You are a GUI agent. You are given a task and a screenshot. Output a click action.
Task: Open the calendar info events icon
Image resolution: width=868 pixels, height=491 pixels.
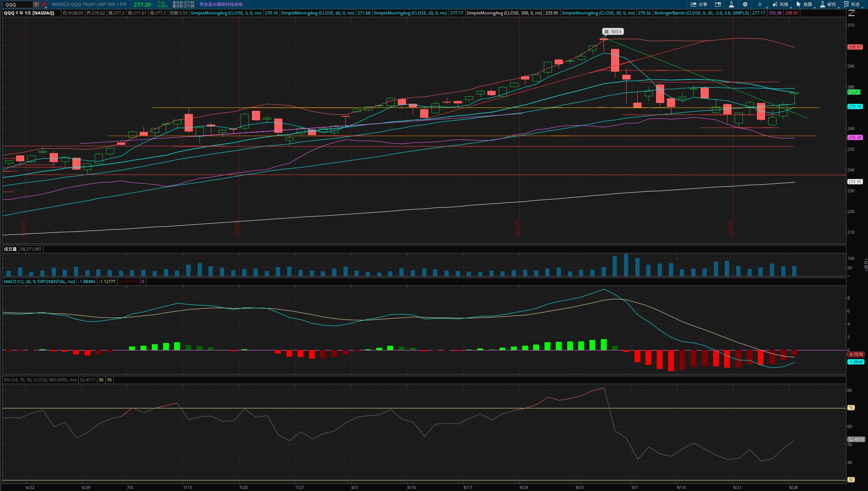718,4
